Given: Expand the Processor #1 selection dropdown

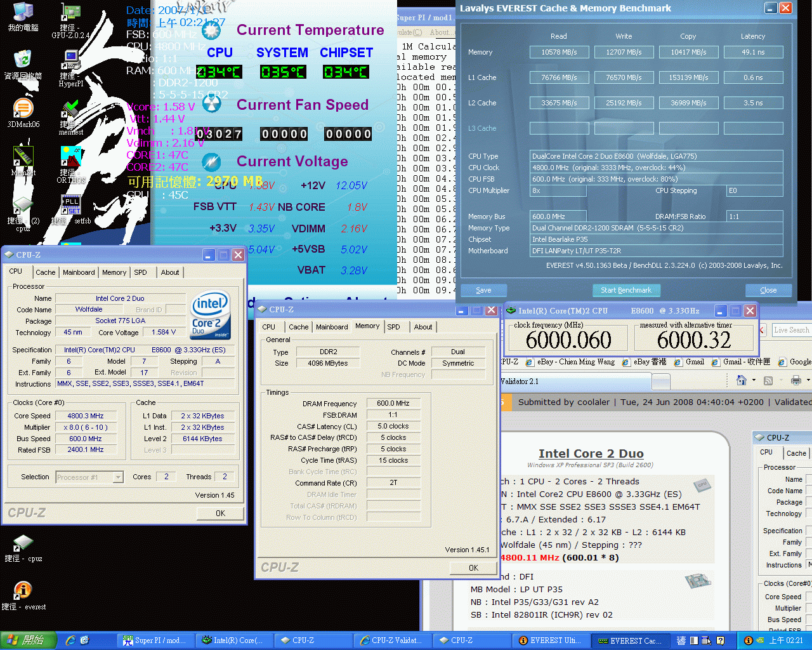Looking at the screenshot, I should pos(118,477).
